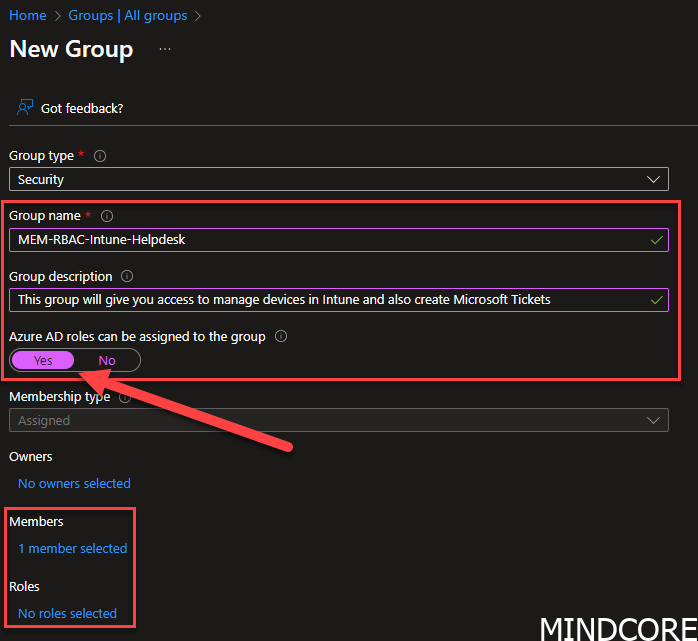Click the Got feedback? person icon
This screenshot has height=641, width=698.
[x=25, y=108]
